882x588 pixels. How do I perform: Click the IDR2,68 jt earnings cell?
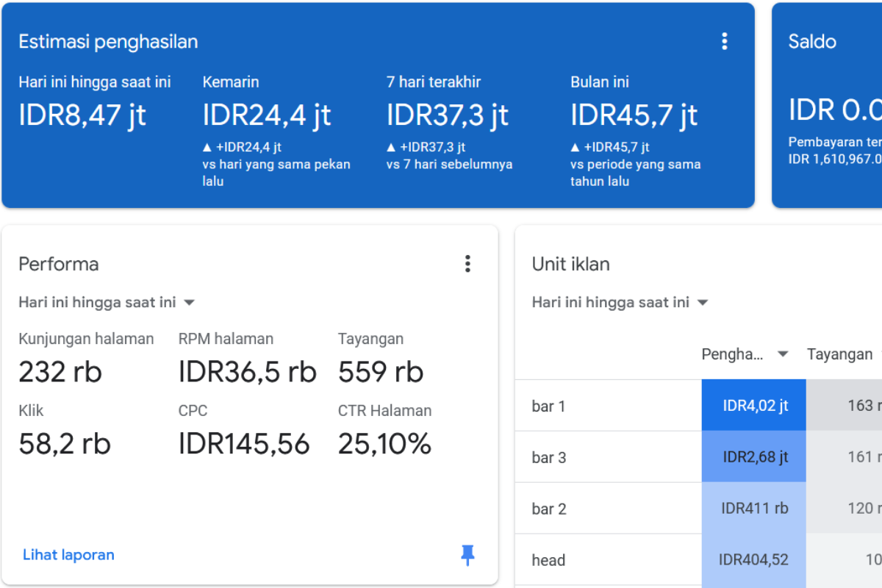tap(754, 457)
